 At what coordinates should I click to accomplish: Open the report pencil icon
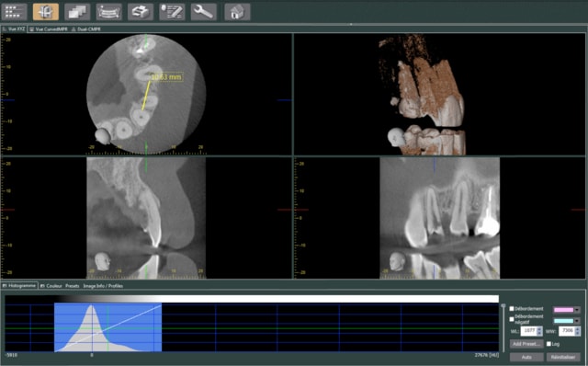point(172,12)
